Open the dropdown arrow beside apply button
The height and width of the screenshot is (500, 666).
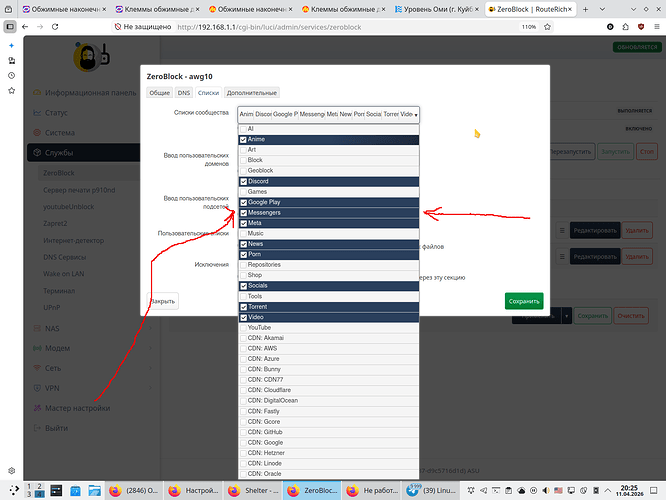coord(567,316)
